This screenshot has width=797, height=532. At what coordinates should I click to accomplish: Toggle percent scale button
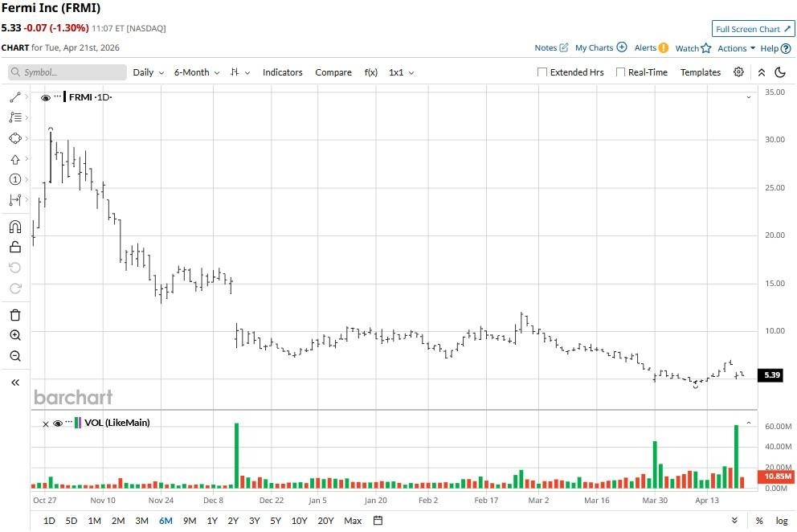[759, 520]
